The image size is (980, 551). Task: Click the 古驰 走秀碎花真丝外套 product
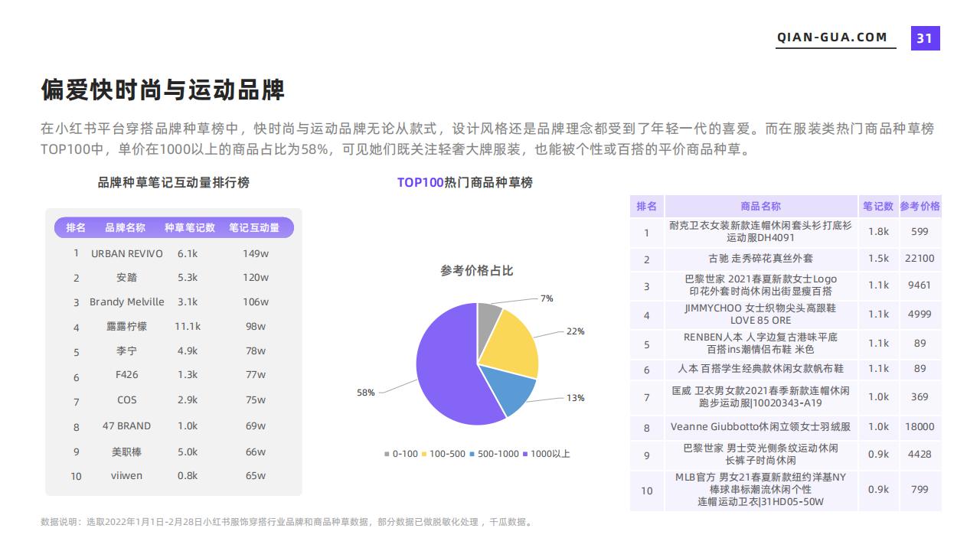pyautogui.click(x=760, y=259)
